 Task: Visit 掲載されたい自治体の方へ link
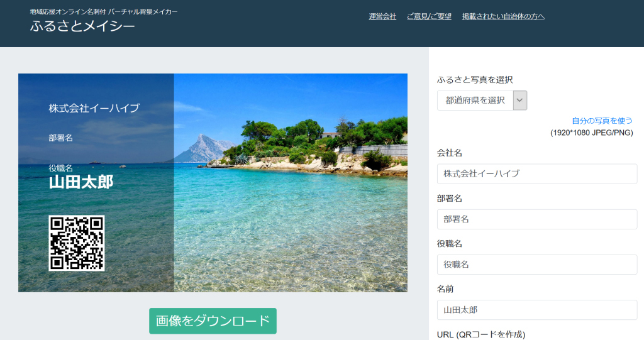pos(503,16)
